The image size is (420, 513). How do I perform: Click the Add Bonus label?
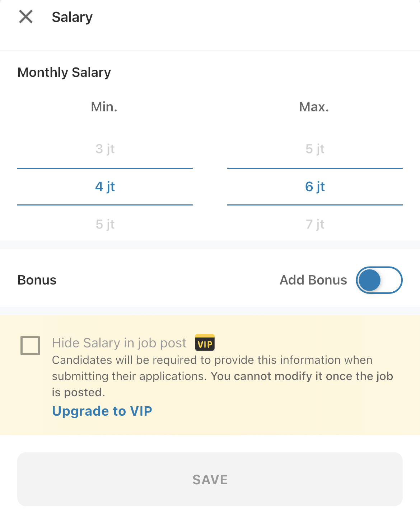point(313,280)
